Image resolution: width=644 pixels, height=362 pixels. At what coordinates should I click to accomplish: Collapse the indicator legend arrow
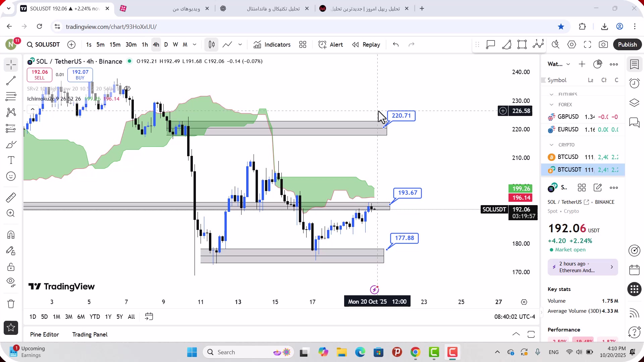(32, 109)
